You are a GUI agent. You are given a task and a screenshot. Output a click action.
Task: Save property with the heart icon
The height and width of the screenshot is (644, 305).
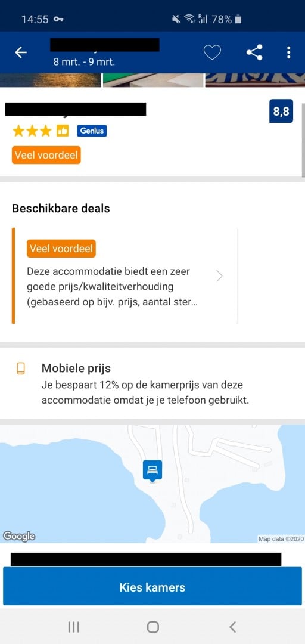tap(212, 52)
